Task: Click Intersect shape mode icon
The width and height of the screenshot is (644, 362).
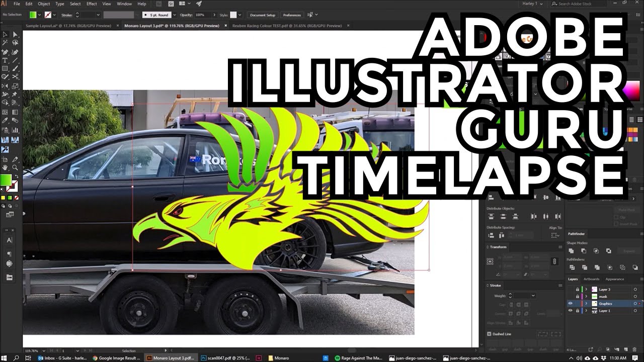Action: (x=596, y=250)
